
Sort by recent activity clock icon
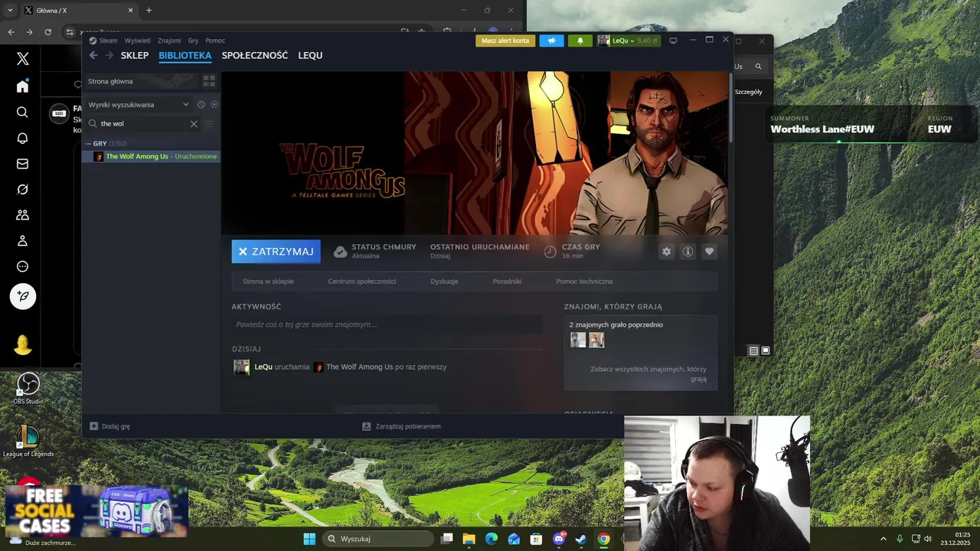coord(201,105)
